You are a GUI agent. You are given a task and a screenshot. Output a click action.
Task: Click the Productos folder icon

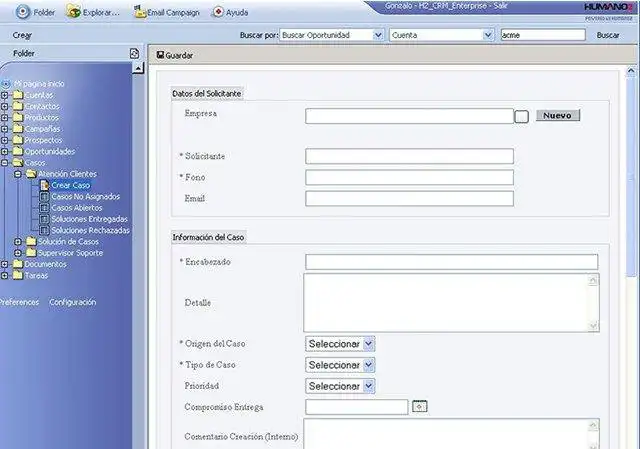pos(18,117)
